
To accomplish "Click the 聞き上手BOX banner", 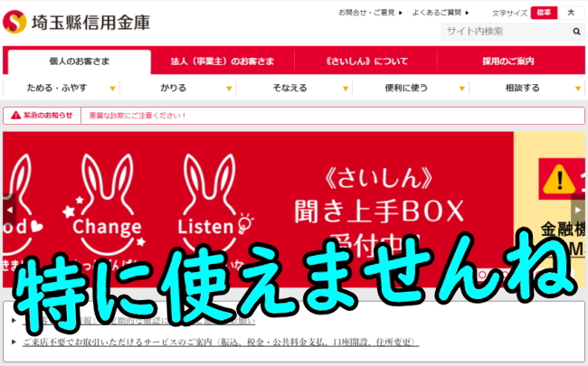I will (258, 210).
